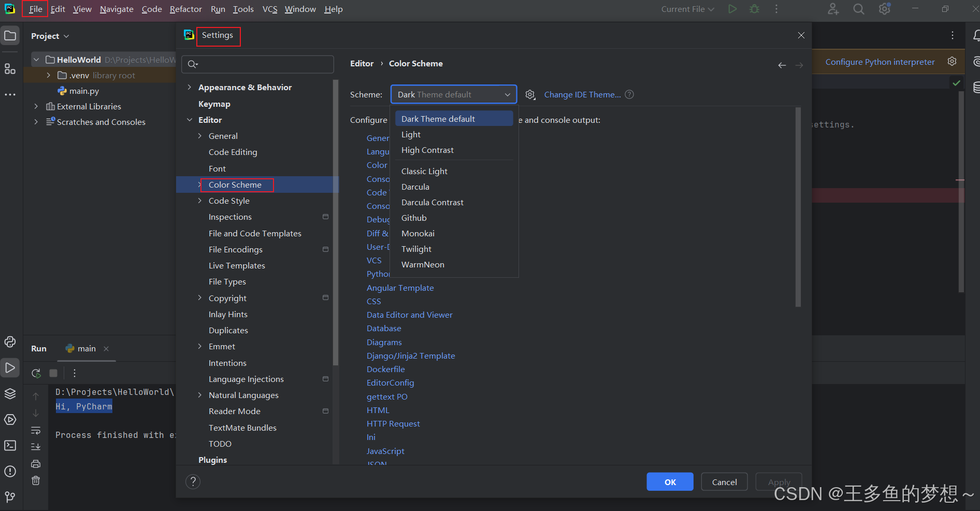
Task: Open the Services tool window icon
Action: (x=10, y=420)
